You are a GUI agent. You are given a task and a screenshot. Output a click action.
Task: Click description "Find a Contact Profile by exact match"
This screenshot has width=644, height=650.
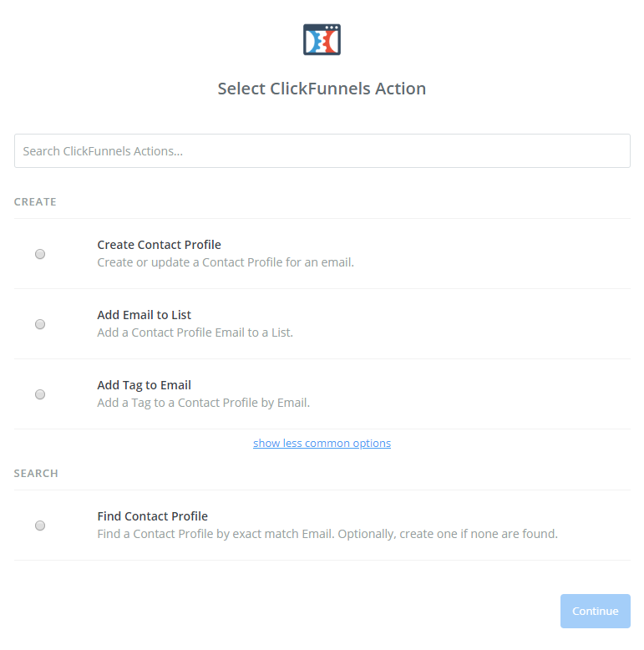tap(327, 534)
